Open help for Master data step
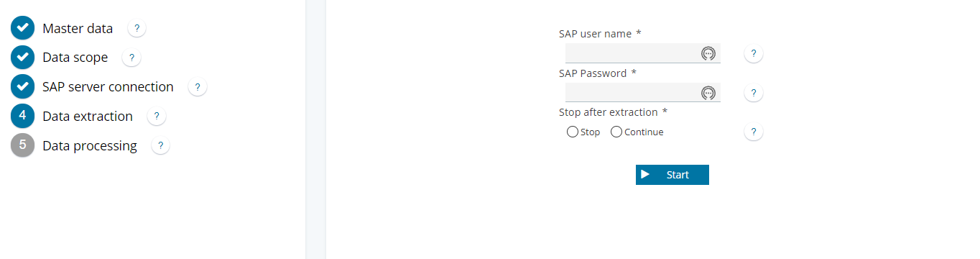980x259 pixels. (x=137, y=29)
